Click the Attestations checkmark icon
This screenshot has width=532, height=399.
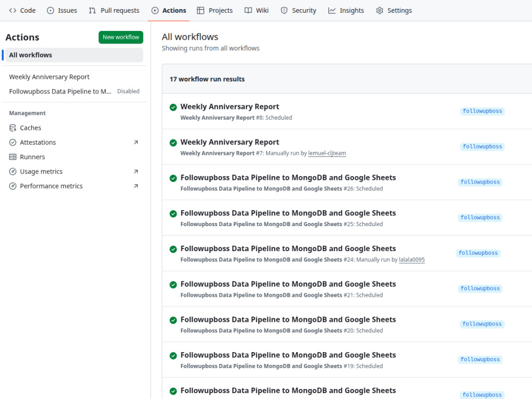pyautogui.click(x=13, y=143)
